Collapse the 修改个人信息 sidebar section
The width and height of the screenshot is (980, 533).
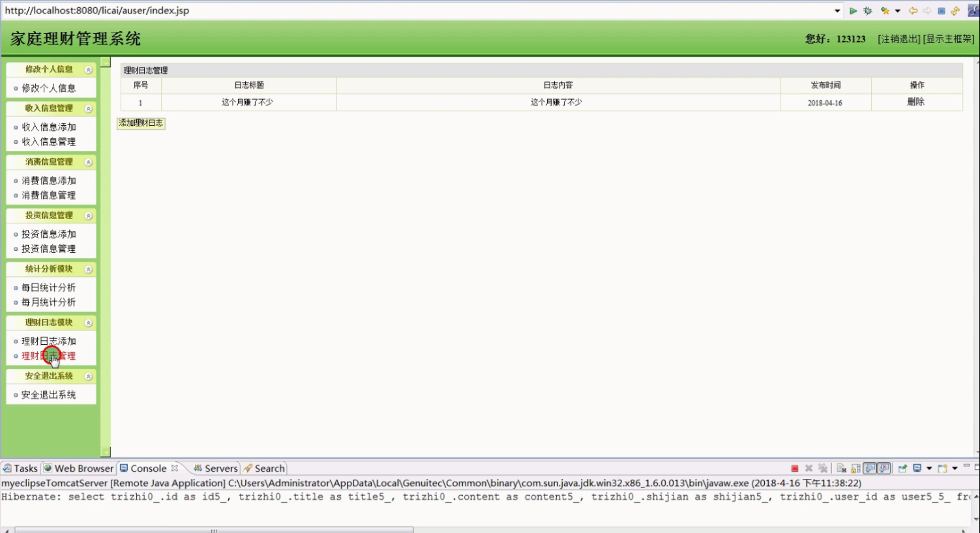(x=89, y=70)
